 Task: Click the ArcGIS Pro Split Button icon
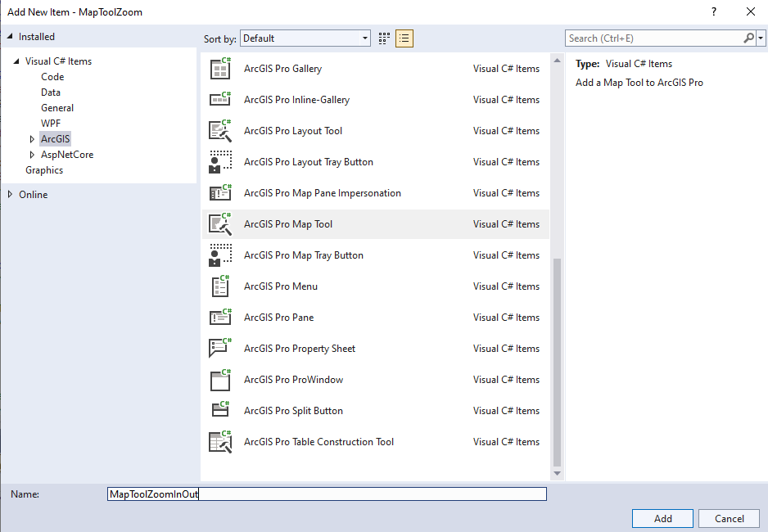point(220,409)
